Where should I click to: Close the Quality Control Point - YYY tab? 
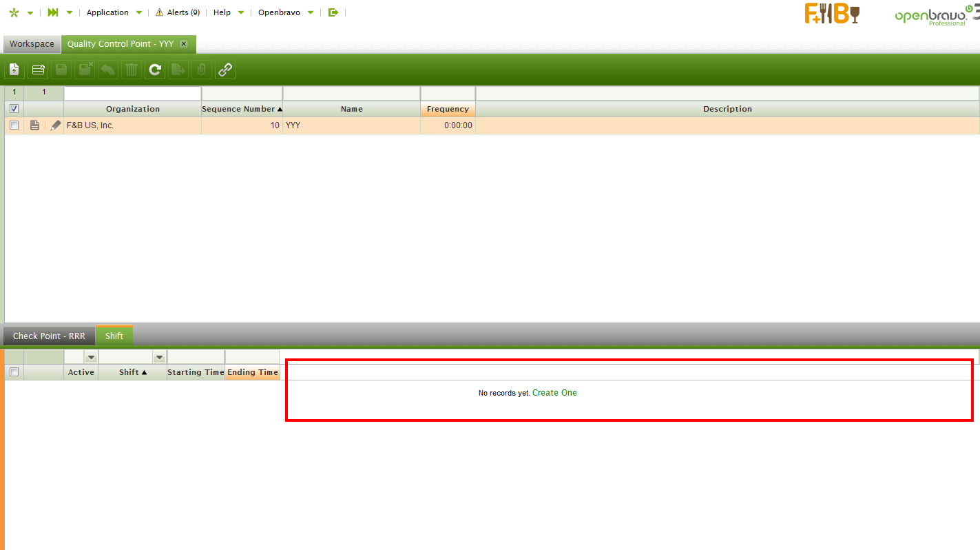184,44
